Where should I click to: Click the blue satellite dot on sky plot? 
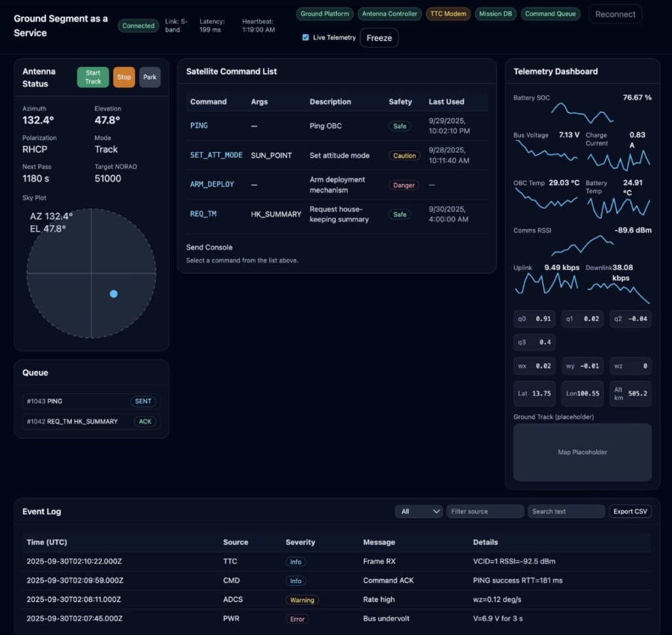114,294
